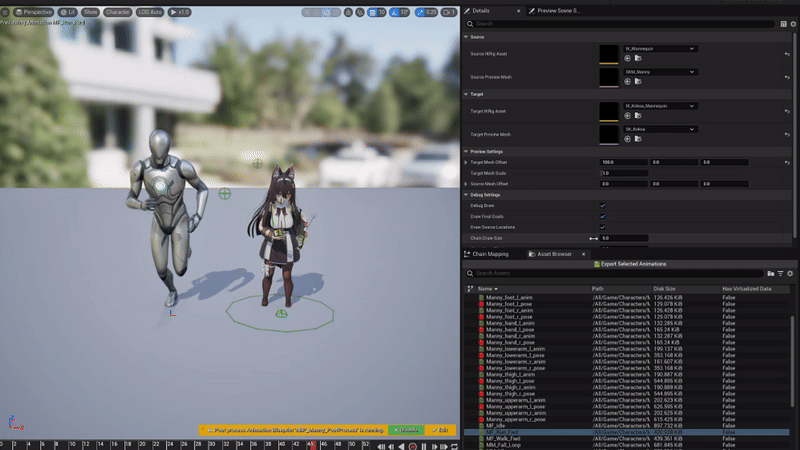Expand the Source Mesh Offset property
The width and height of the screenshot is (800, 450).
[466, 184]
